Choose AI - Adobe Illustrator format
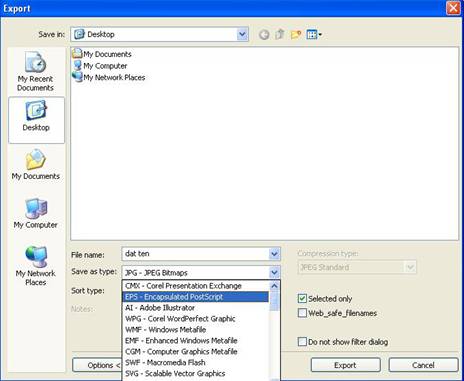464x381 pixels. pos(196,308)
